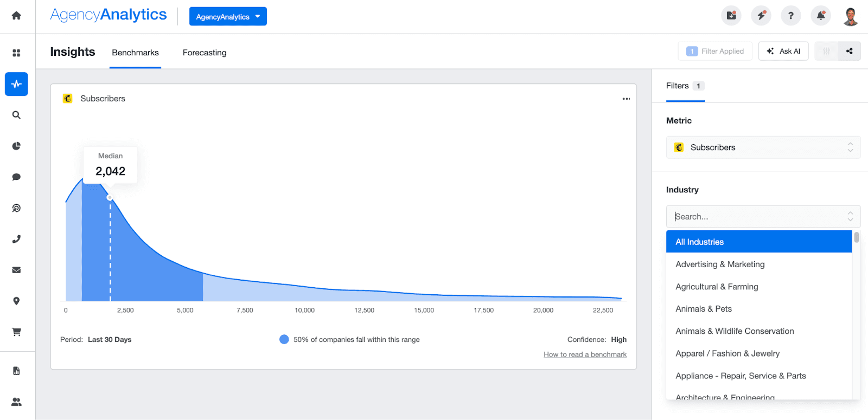Select the Filters tab in the side panel
Screen dimensions: 868x420
click(x=685, y=86)
